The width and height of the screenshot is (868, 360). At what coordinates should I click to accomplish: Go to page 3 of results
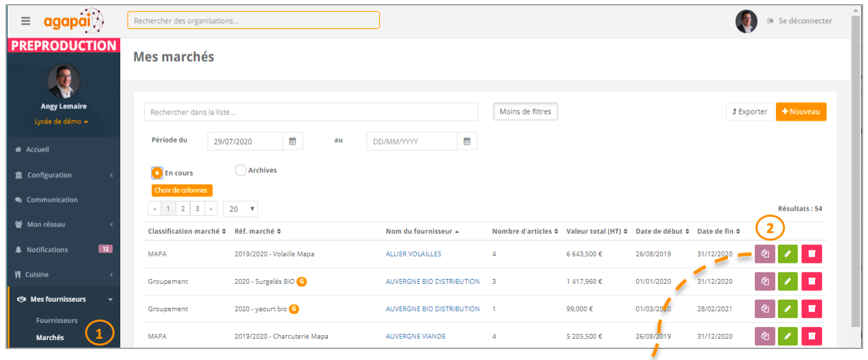[198, 208]
